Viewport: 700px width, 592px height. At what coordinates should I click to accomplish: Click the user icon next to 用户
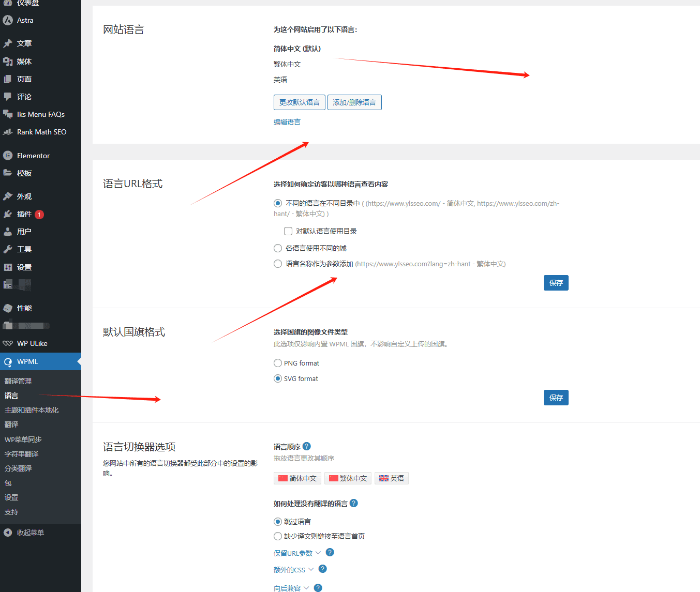(x=8, y=232)
